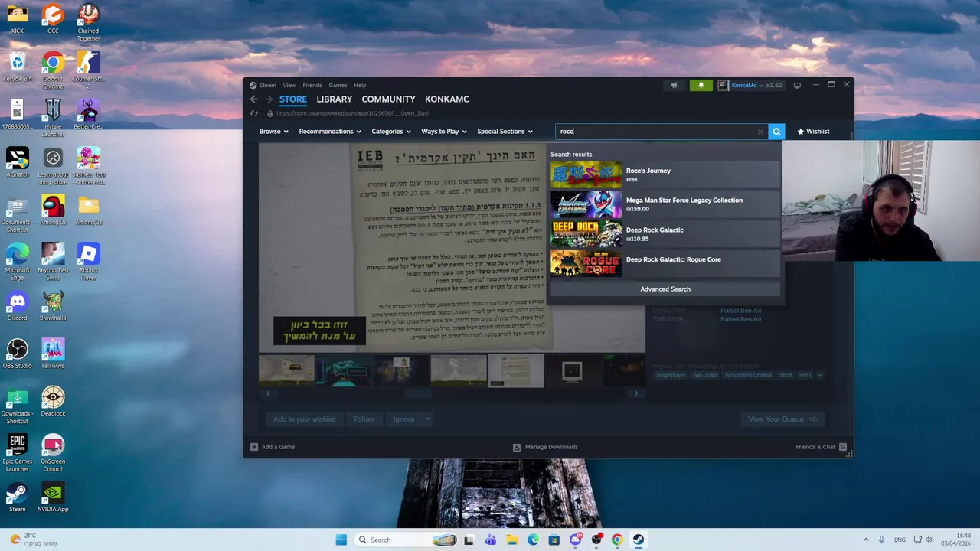Click the Follow button
Image resolution: width=980 pixels, height=551 pixels.
(364, 419)
